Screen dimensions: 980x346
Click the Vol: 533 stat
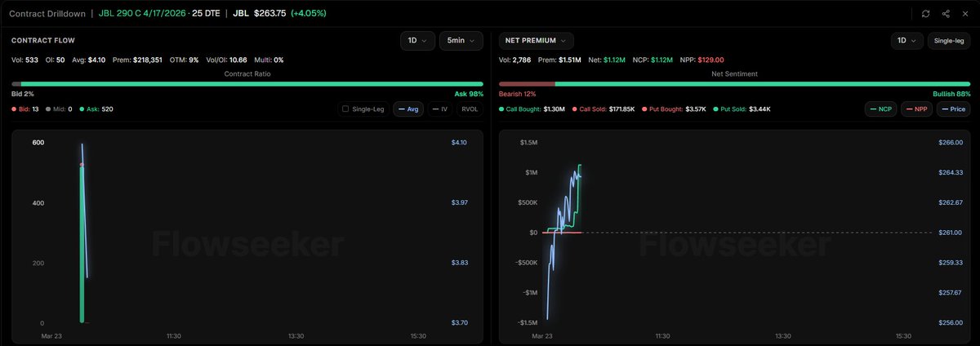pyautogui.click(x=23, y=60)
